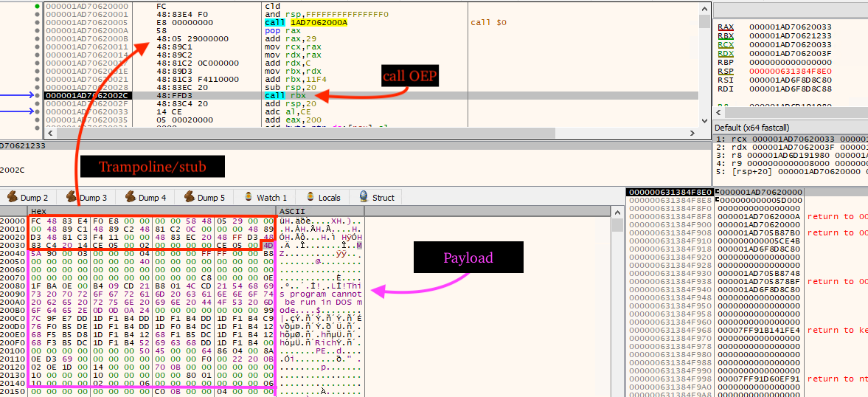Screen dimensions: 868x397
Task: Toggle breakpoint bullet for add rax,29 row
Action: pyautogui.click(x=37, y=39)
